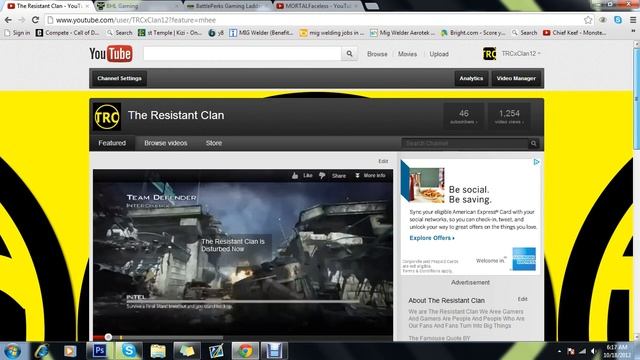This screenshot has height=360, width=640.
Task: Bookmark this page with the star icon
Action: point(588,20)
